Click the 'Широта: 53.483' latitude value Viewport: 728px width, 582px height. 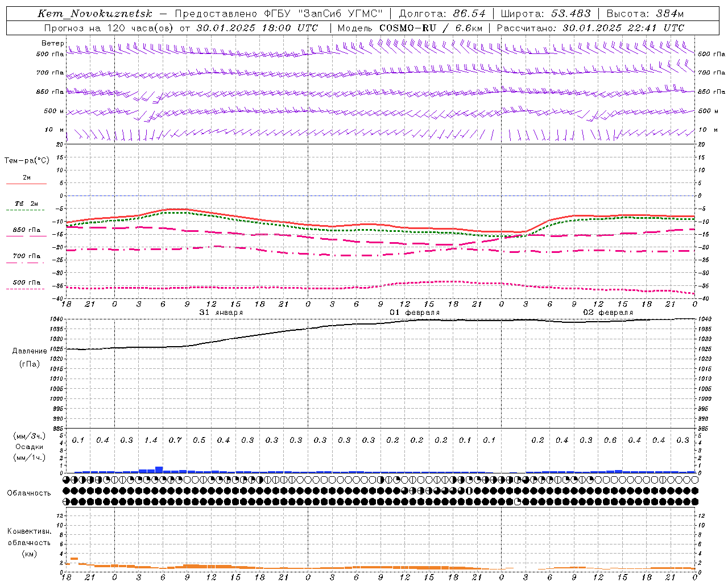pos(547,14)
